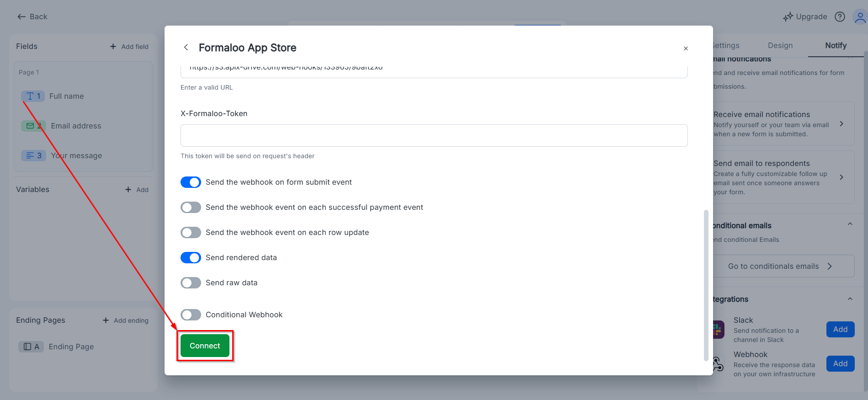Screen dimensions: 868x400
Task: Click Add ending label
Action: click(131, 320)
